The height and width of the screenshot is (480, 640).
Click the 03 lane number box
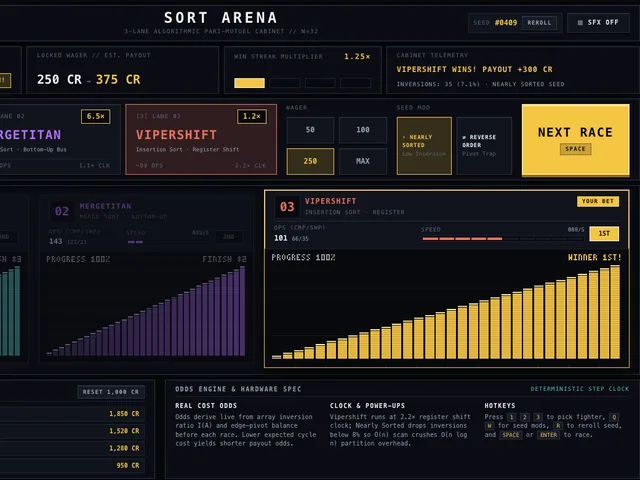(x=287, y=207)
